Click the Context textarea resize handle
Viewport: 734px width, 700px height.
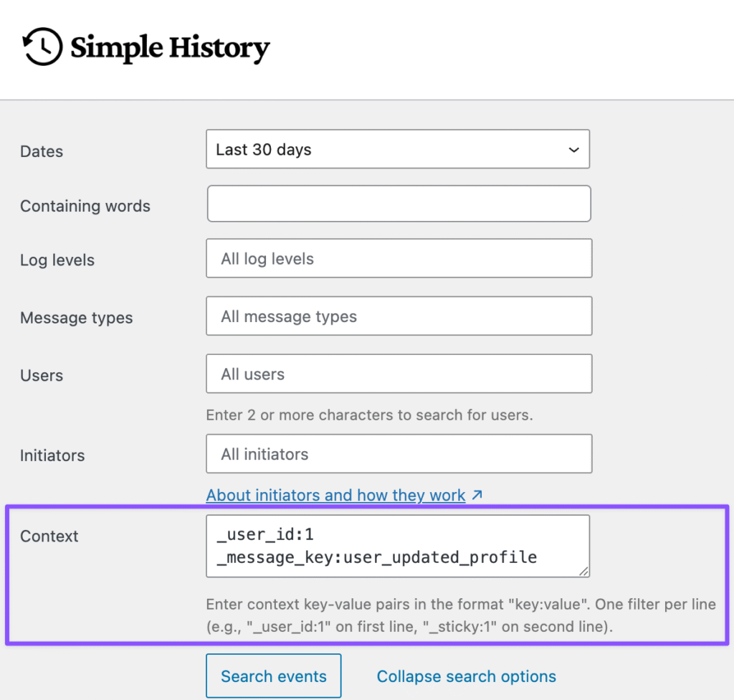(584, 572)
